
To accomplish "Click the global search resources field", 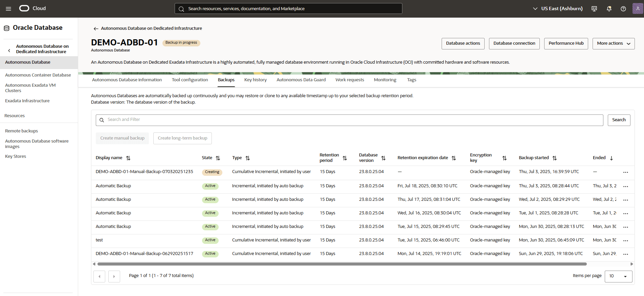I will [x=288, y=8].
